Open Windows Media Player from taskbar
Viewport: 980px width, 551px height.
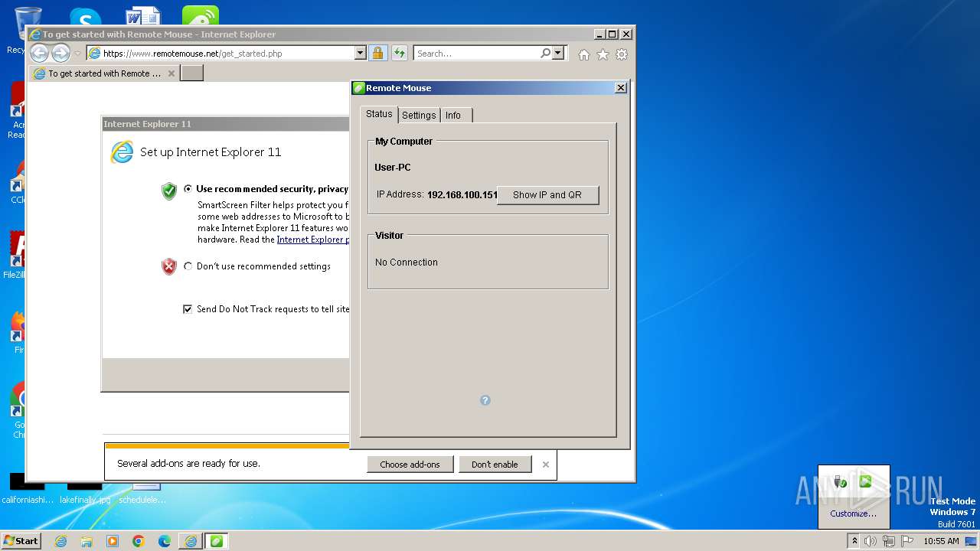click(x=113, y=541)
